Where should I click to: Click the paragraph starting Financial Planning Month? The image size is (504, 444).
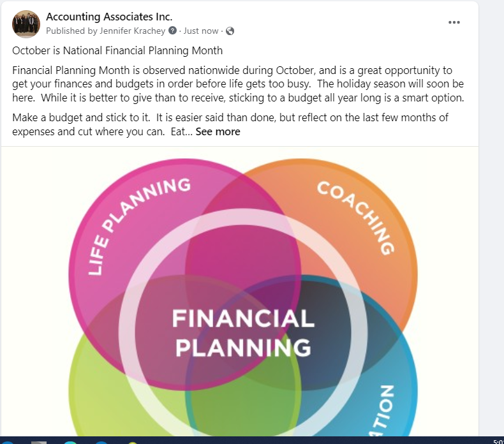click(238, 84)
